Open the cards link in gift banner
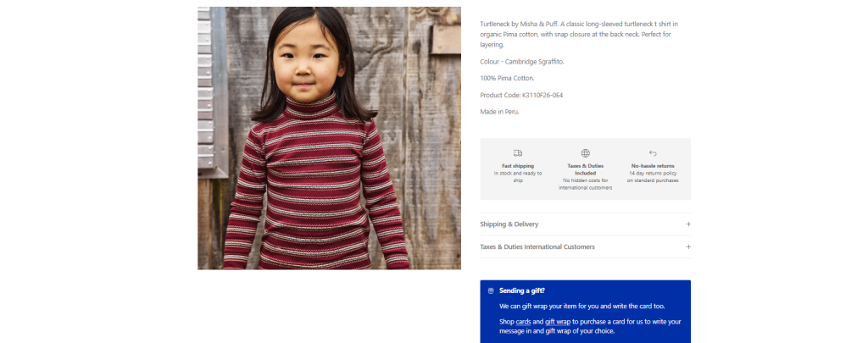The image size is (868, 343). (523, 322)
